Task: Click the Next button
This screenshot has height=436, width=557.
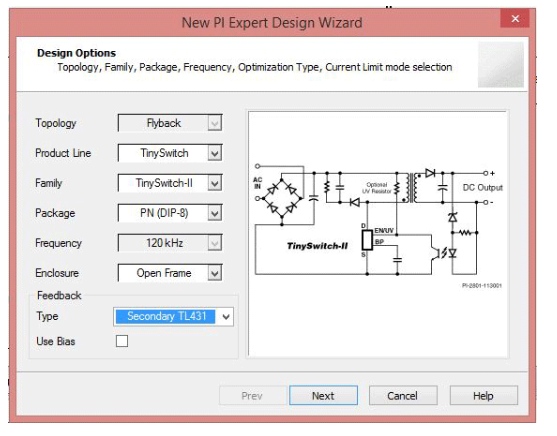Action: coord(323,395)
